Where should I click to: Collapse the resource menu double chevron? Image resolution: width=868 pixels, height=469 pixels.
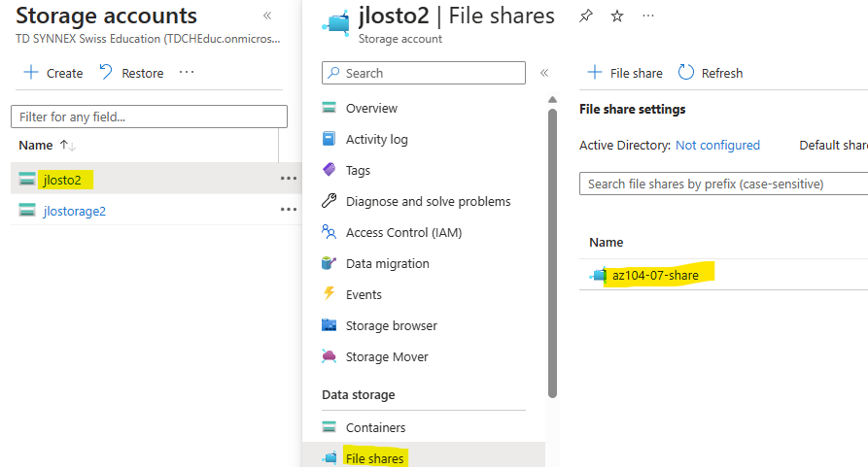[544, 73]
